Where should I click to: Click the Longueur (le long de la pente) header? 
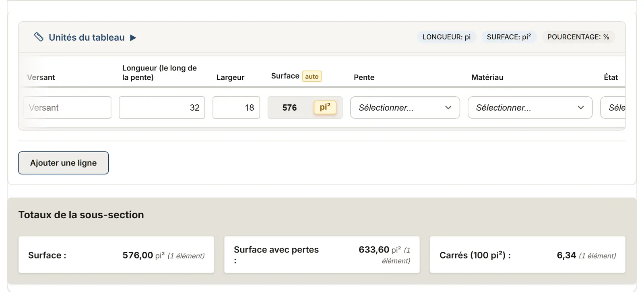(159, 72)
